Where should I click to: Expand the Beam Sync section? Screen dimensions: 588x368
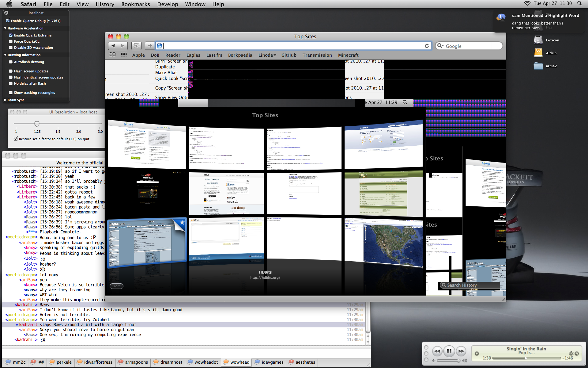pos(5,100)
